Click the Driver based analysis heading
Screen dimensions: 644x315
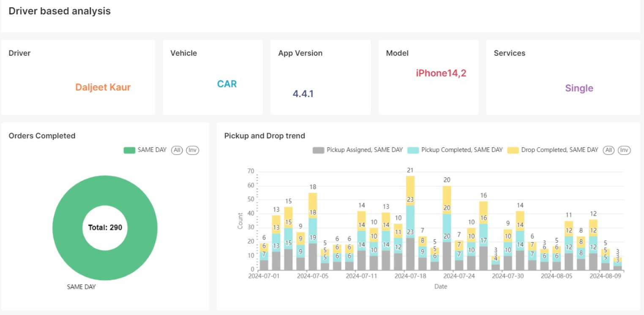point(60,11)
